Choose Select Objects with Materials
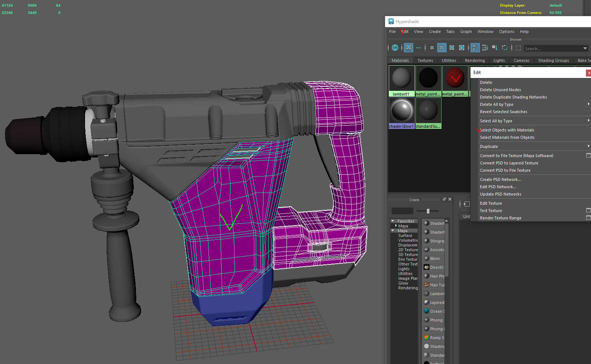Image resolution: width=591 pixels, height=364 pixels. click(x=507, y=130)
